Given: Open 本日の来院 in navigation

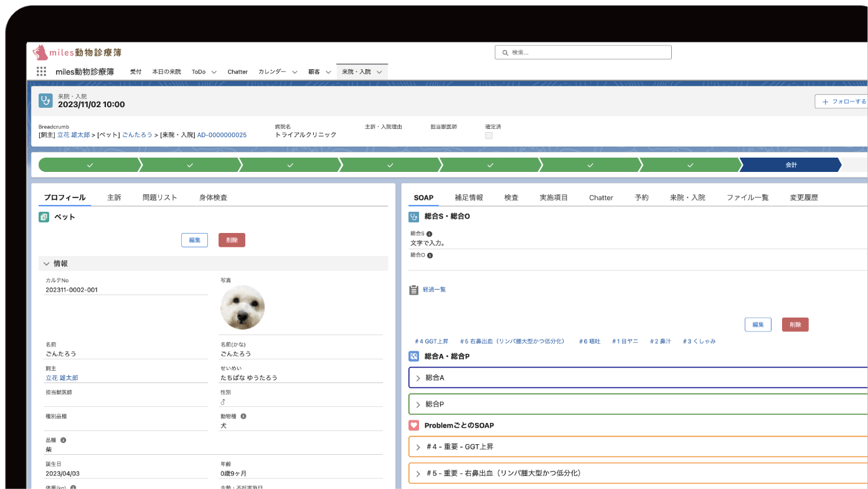Looking at the screenshot, I should [166, 72].
